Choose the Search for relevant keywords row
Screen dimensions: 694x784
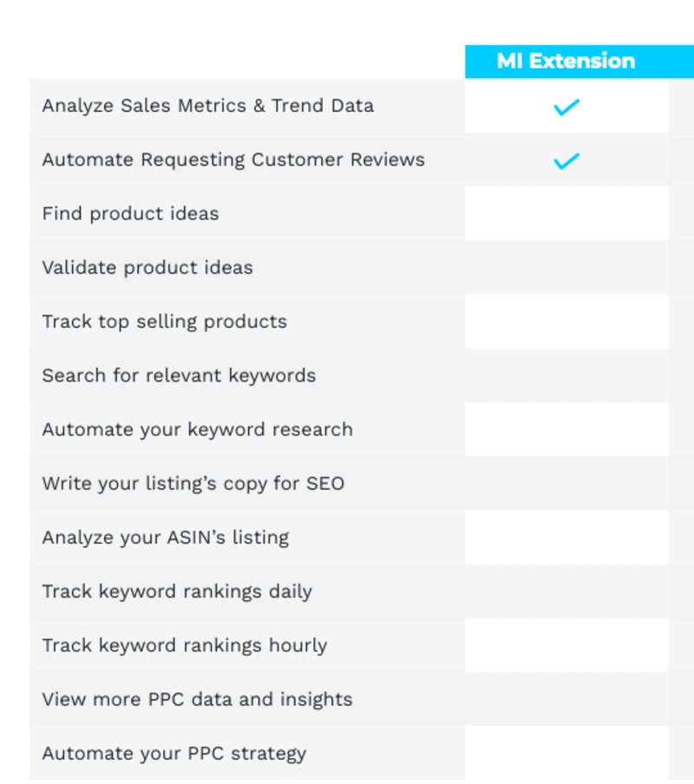[x=179, y=376]
